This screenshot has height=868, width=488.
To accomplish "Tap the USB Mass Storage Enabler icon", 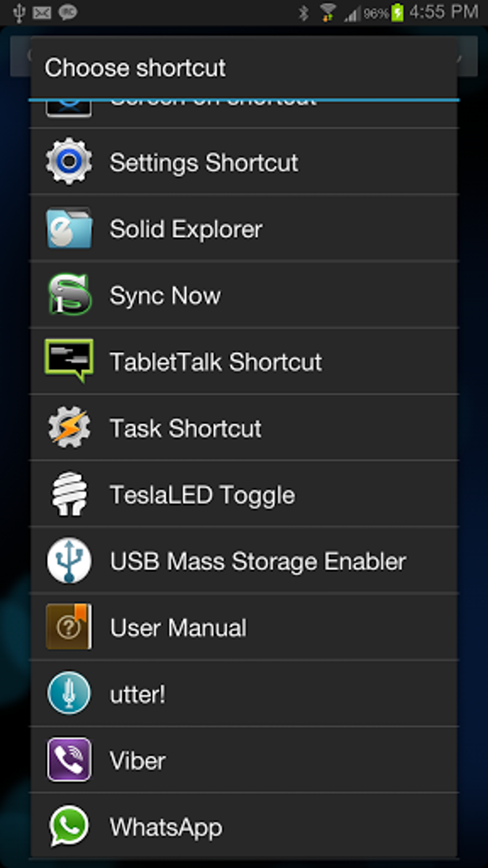I will click(x=69, y=560).
